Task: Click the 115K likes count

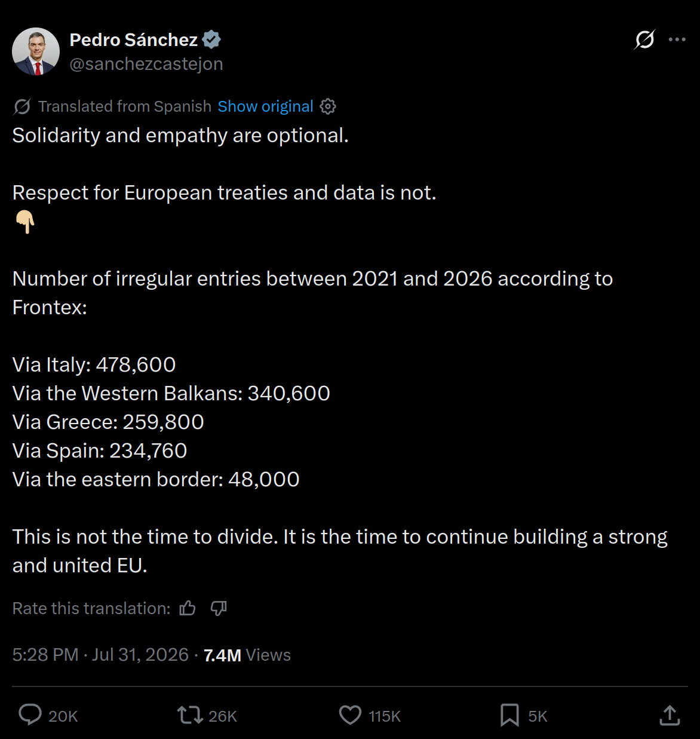Action: click(385, 716)
